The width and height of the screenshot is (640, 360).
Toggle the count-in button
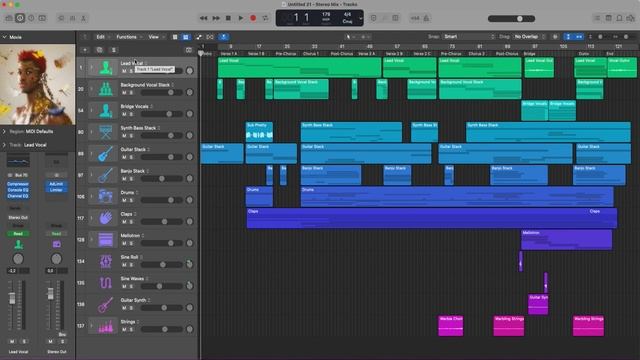click(415, 18)
